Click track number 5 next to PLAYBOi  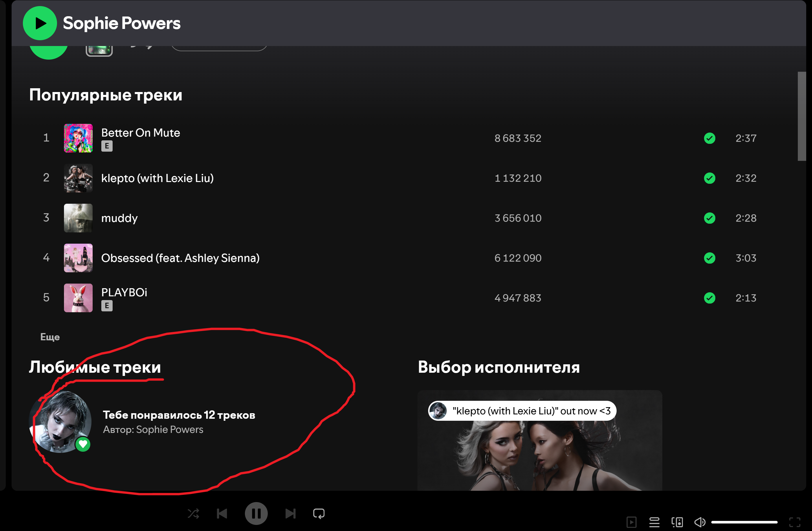click(x=46, y=297)
